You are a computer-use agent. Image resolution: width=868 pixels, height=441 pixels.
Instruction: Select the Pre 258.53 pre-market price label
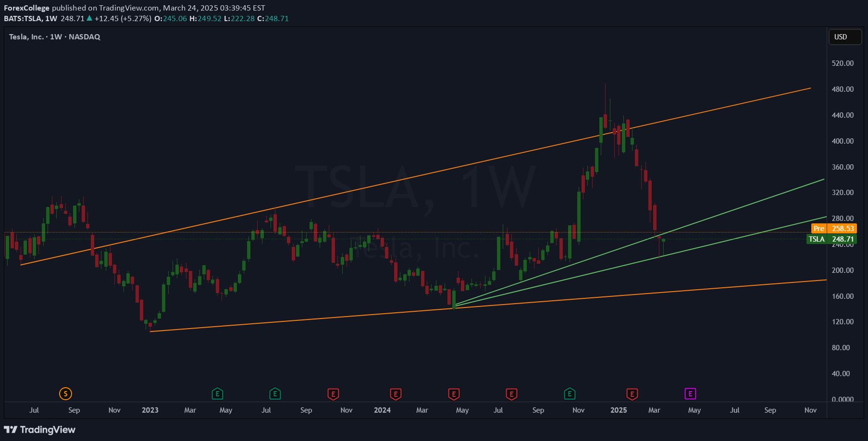pos(834,229)
